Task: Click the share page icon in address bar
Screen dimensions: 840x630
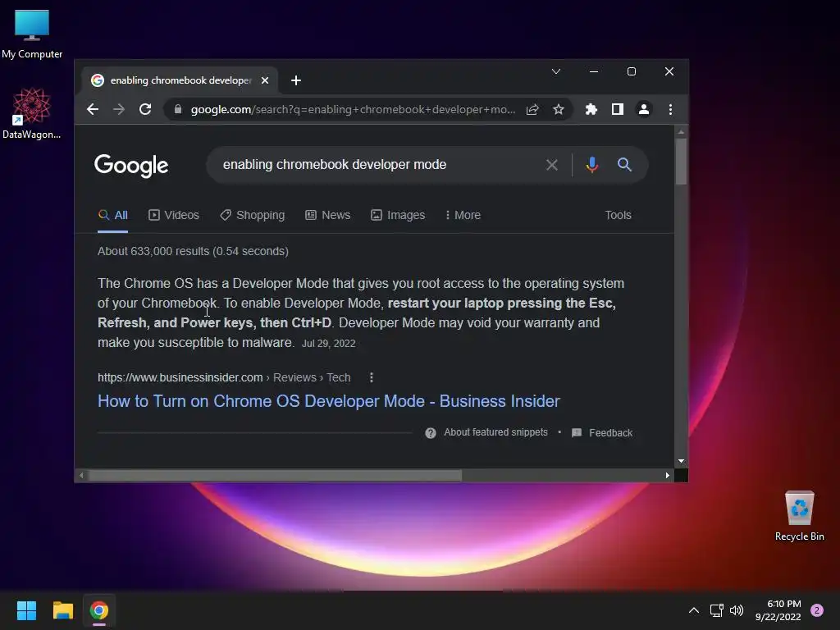Action: click(x=532, y=109)
